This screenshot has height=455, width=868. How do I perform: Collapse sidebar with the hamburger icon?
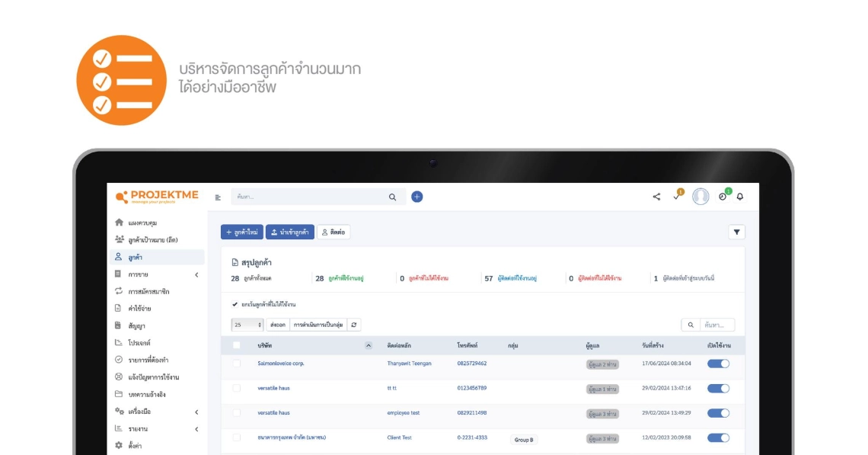pyautogui.click(x=218, y=197)
